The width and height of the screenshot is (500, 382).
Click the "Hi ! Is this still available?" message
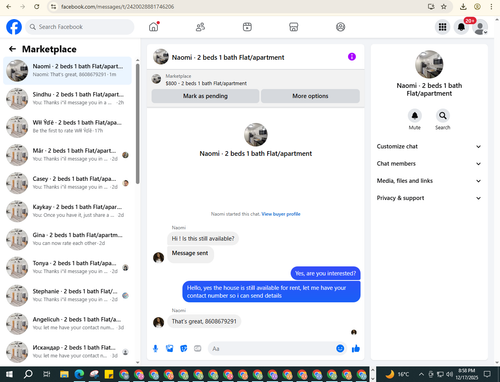[203, 239]
